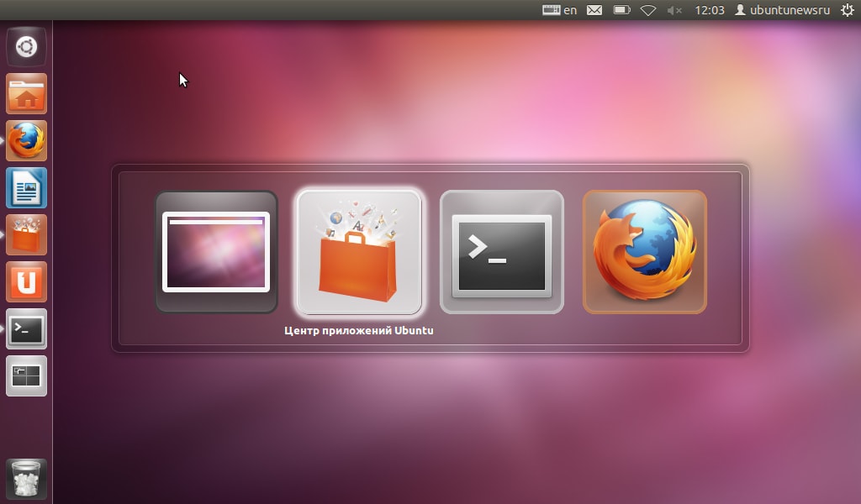
Task: Click the 'Центр приложений Ubuntu' switcher label
Action: coord(359,331)
